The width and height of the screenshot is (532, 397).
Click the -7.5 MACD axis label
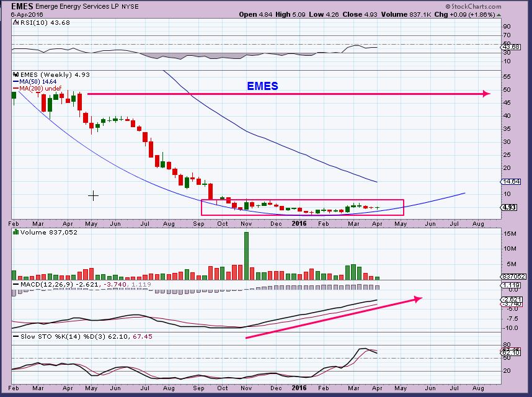[x=512, y=319]
